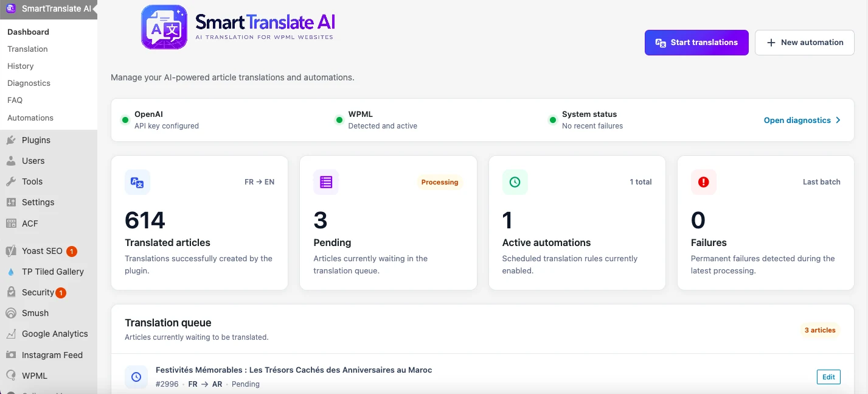Click the Active automations clock icon
Screen dimensions: 868x394
tap(515, 182)
